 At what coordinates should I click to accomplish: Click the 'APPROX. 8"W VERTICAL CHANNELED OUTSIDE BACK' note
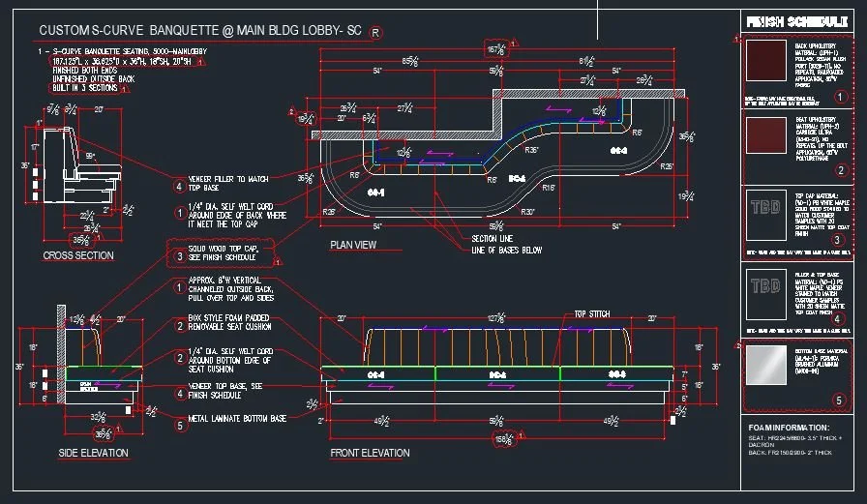(x=231, y=289)
